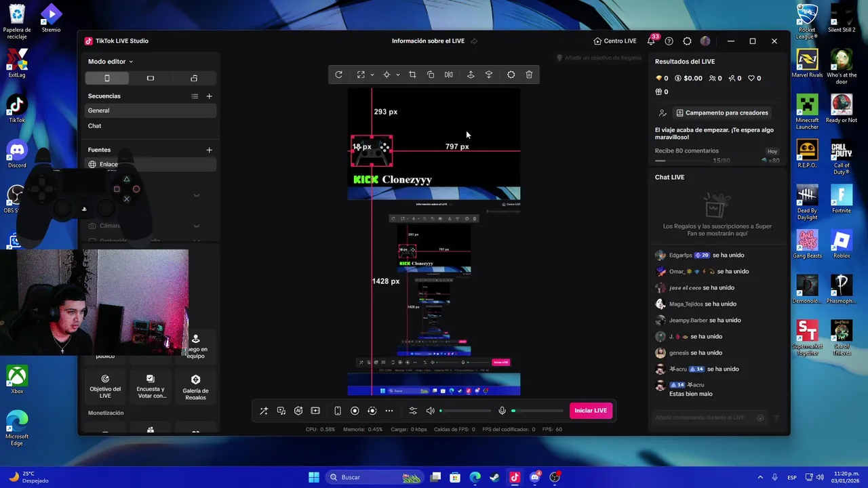Open Objetivo del LIVE tool
868x488 pixels.
105,386
